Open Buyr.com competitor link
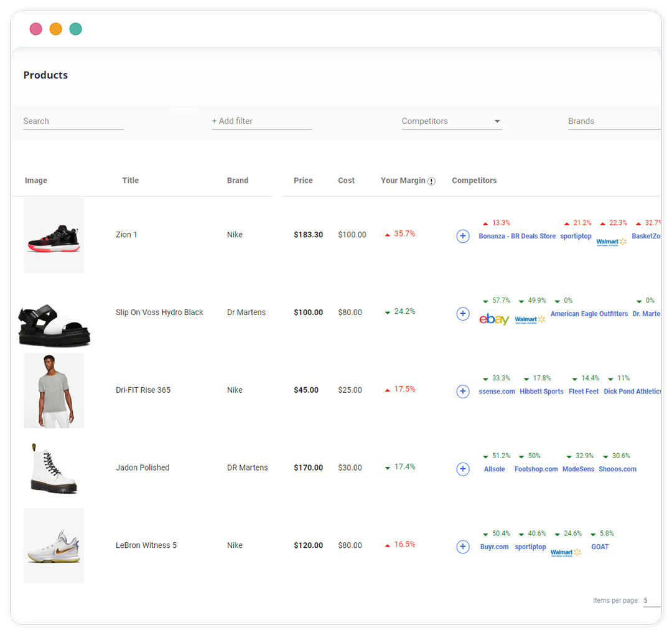This screenshot has width=672, height=635. pyautogui.click(x=494, y=547)
